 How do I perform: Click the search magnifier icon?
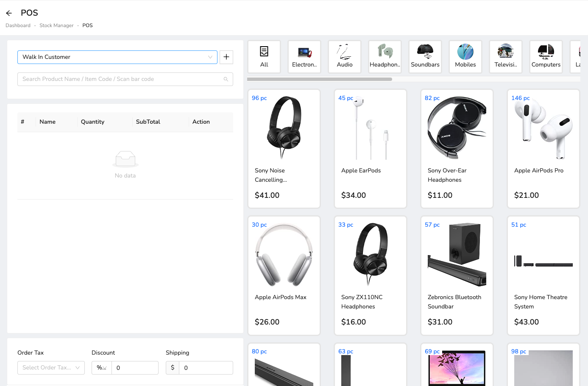[x=226, y=79]
